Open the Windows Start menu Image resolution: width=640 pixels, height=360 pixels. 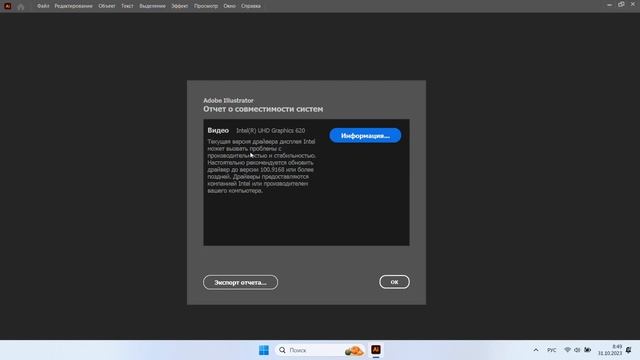264,350
